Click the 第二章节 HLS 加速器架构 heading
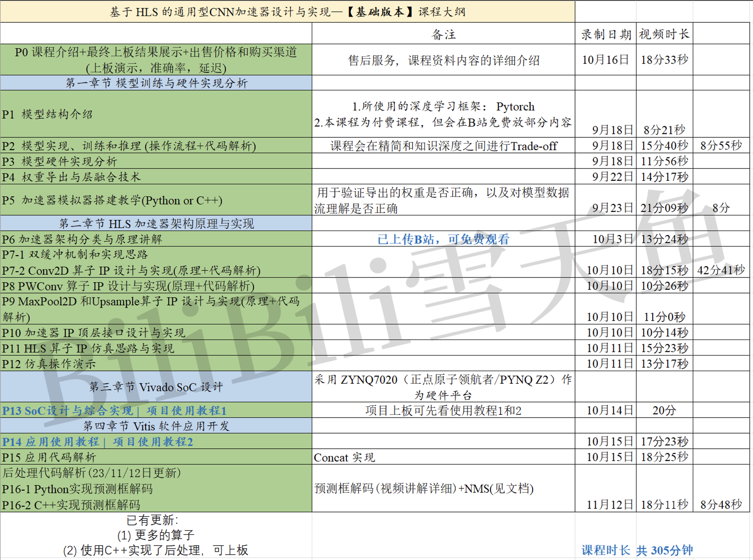This screenshot has width=753, height=560. coord(156,224)
